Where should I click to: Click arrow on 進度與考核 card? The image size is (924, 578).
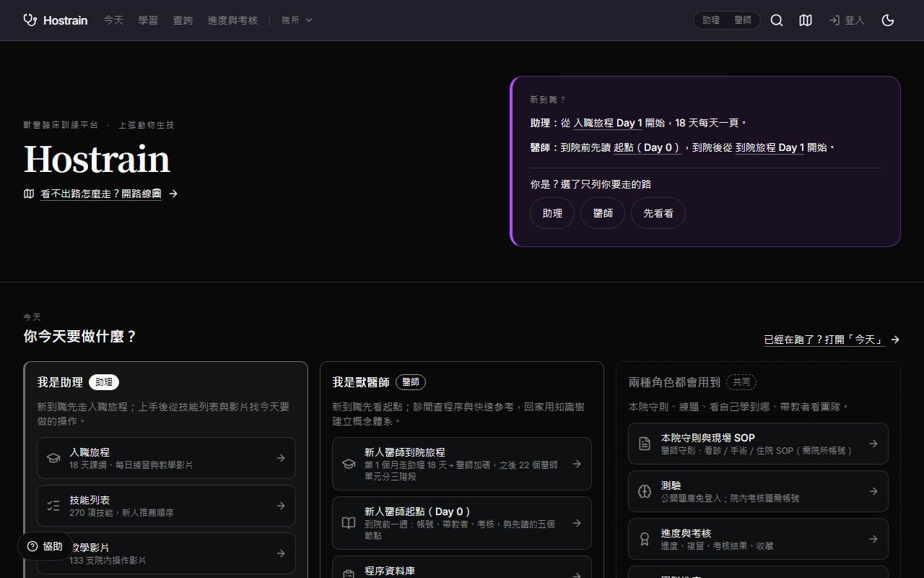tap(873, 539)
